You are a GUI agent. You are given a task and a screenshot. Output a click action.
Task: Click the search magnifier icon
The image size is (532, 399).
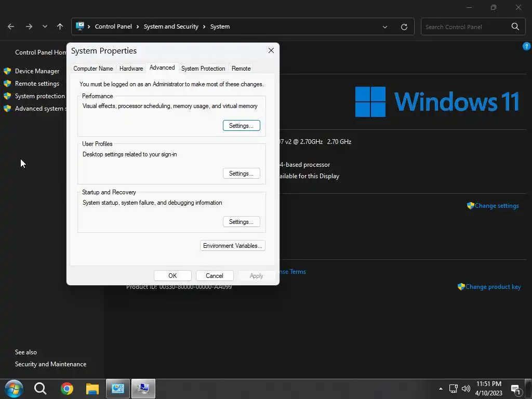[515, 26]
